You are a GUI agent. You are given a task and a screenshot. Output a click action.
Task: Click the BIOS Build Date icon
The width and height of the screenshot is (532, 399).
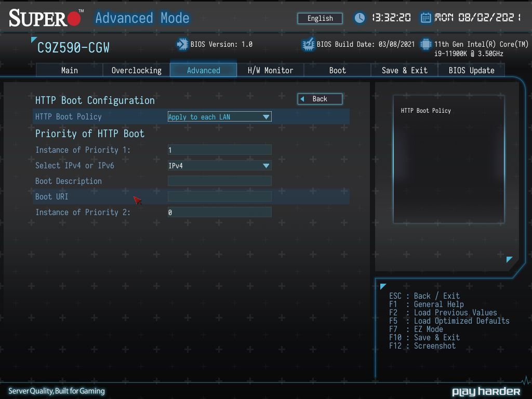click(x=308, y=44)
